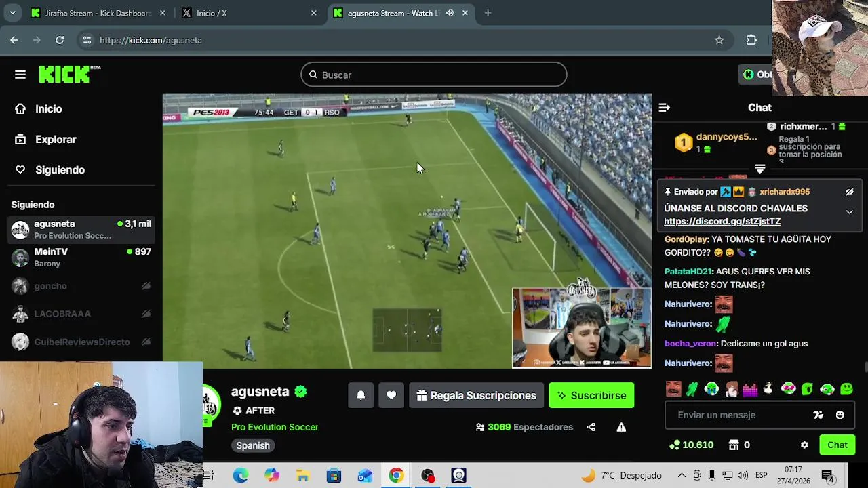The width and height of the screenshot is (868, 488).
Task: Open the tab search dropdown arrow
Action: tap(12, 13)
